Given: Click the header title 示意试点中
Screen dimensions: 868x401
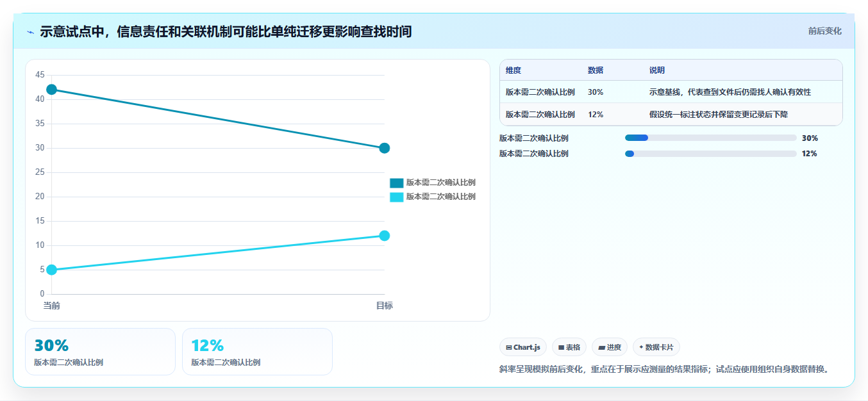Looking at the screenshot, I should click(226, 31).
